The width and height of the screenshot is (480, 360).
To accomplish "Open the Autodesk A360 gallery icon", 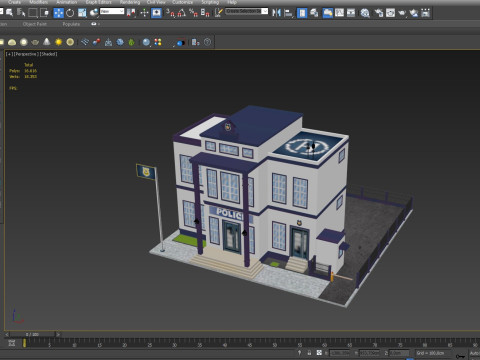I will point(425,13).
